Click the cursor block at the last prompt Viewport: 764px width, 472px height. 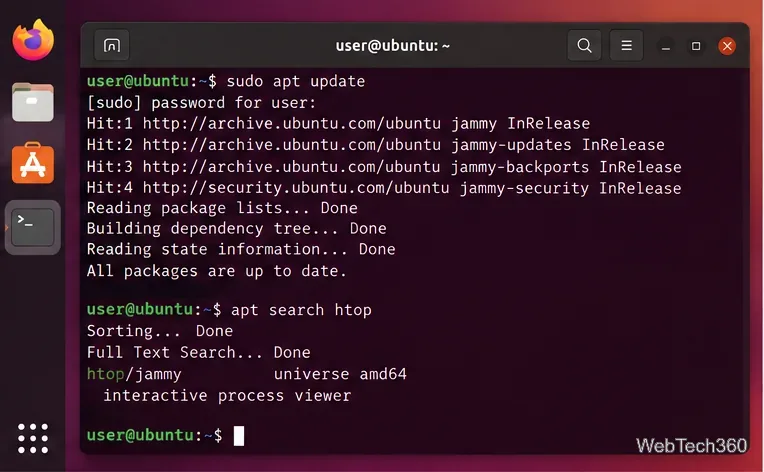pyautogui.click(x=239, y=436)
